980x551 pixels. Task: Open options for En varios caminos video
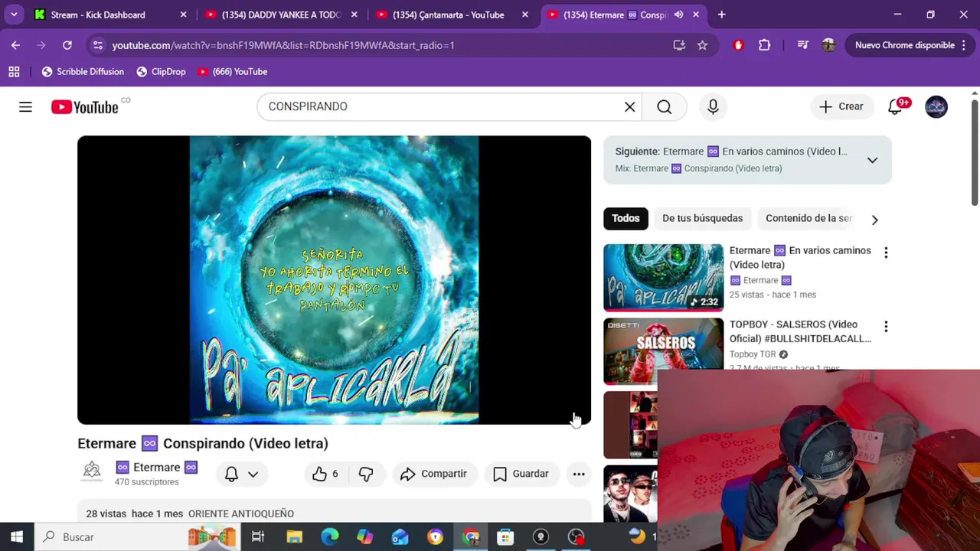[886, 253]
